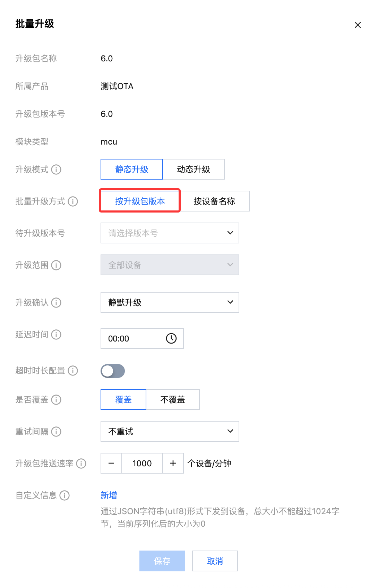
Task: Click the 1000 push rate input field
Action: (x=142, y=463)
